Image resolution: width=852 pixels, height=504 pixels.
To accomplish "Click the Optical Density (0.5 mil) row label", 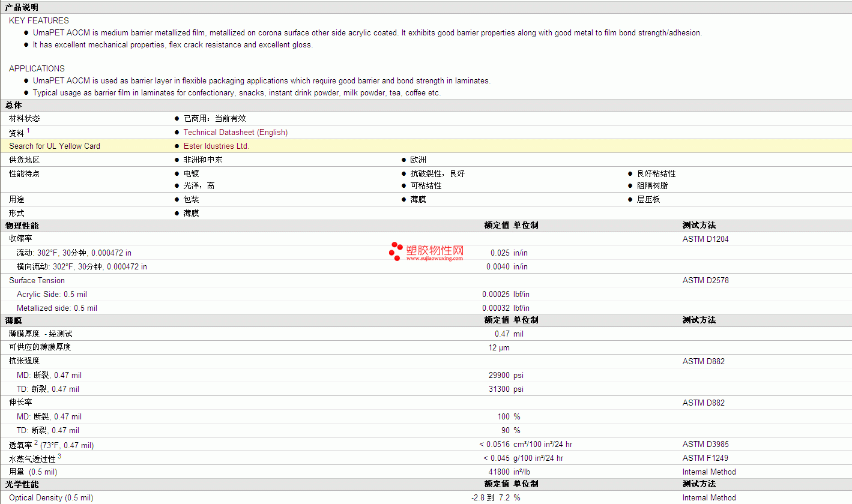I will coord(51,497).
